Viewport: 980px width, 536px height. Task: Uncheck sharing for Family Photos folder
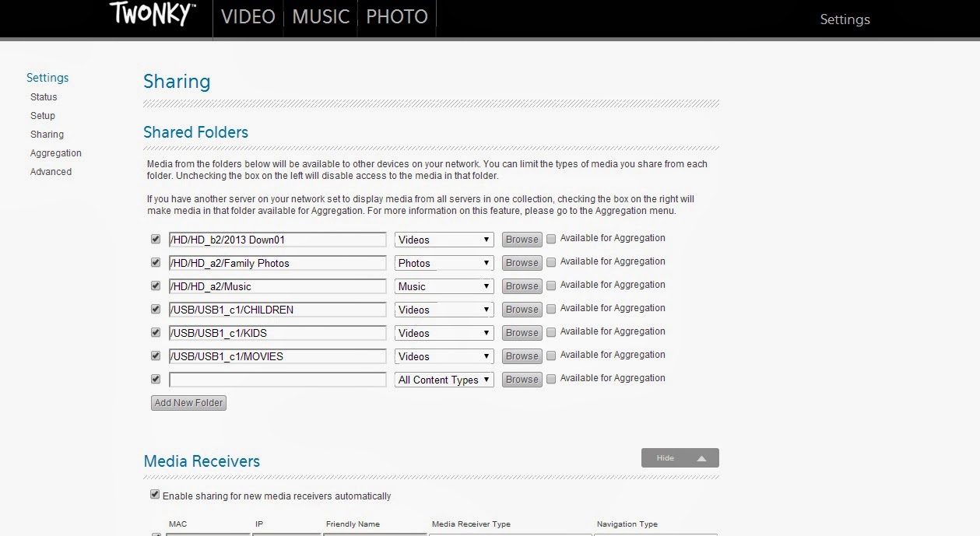point(156,262)
